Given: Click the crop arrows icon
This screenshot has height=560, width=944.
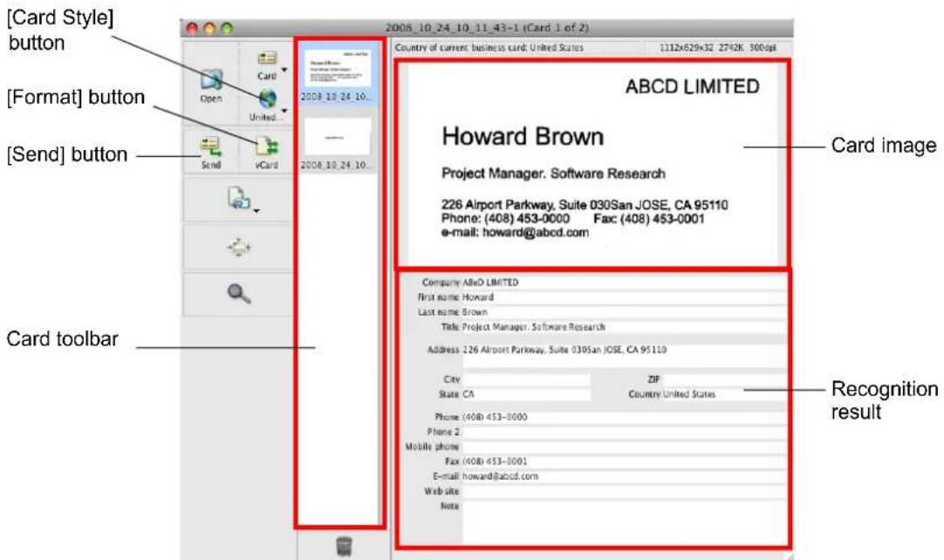Looking at the screenshot, I should coord(239,248).
